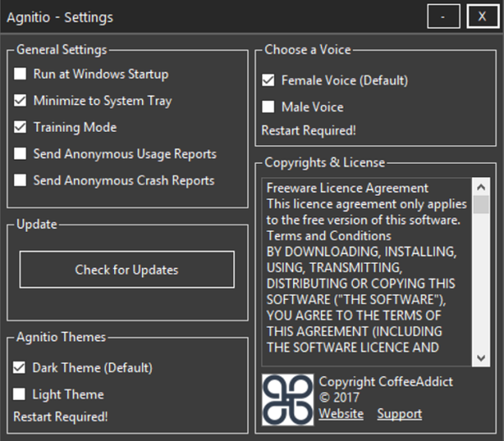
Task: Click the CoffeeAddict logo icon
Action: pos(288,399)
